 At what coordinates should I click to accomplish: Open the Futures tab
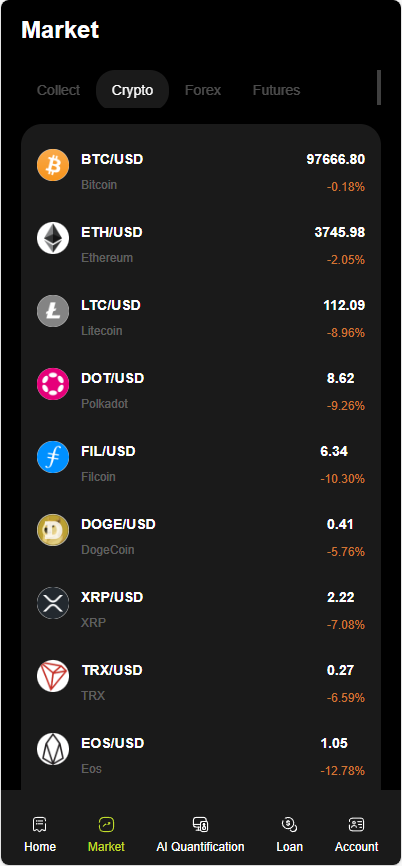point(276,90)
